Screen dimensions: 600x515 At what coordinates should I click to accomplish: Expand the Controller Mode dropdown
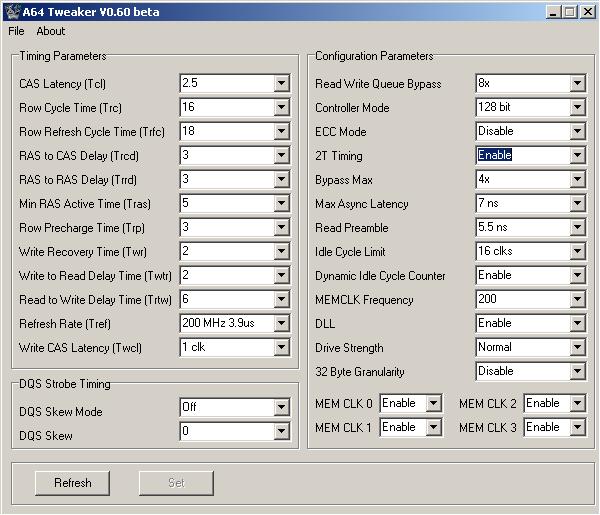click(577, 107)
